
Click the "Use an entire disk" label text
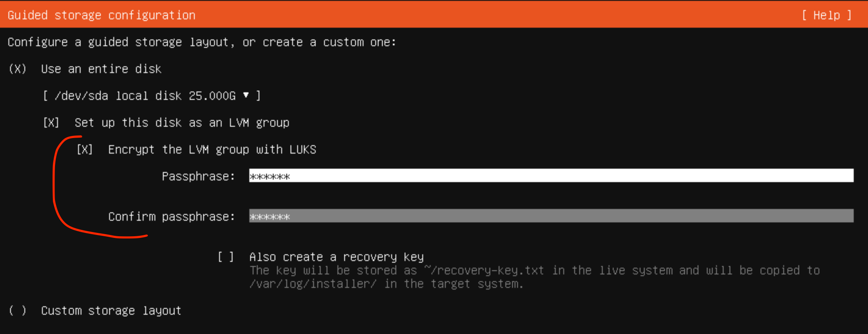(101, 69)
